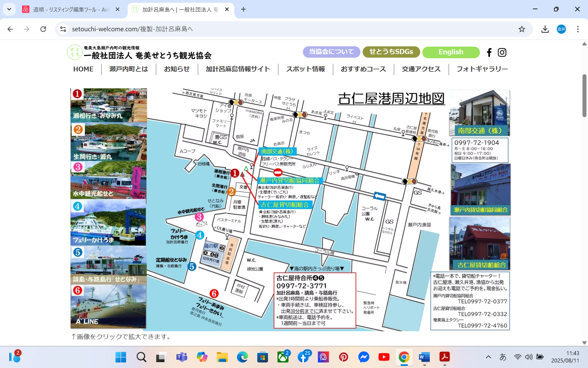Open Chrome downloads icon
The image size is (588, 368).
[545, 29]
